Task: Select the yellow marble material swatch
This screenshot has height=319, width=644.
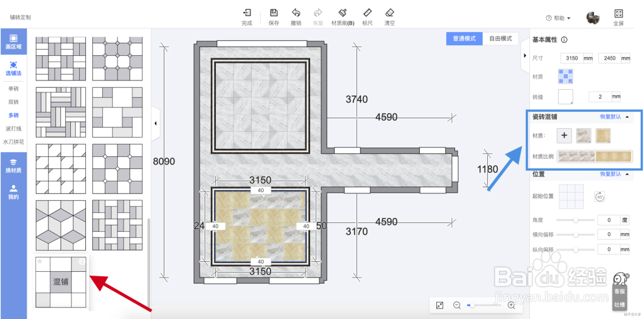Action: (x=603, y=136)
